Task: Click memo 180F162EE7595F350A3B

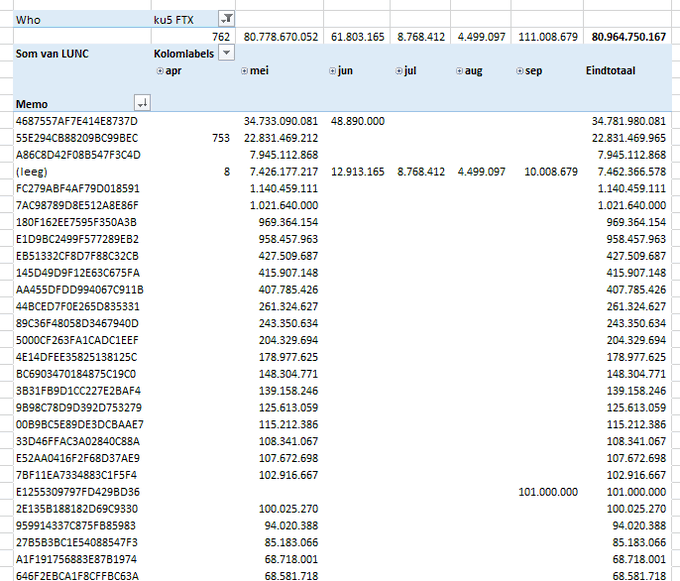Action: click(x=76, y=222)
